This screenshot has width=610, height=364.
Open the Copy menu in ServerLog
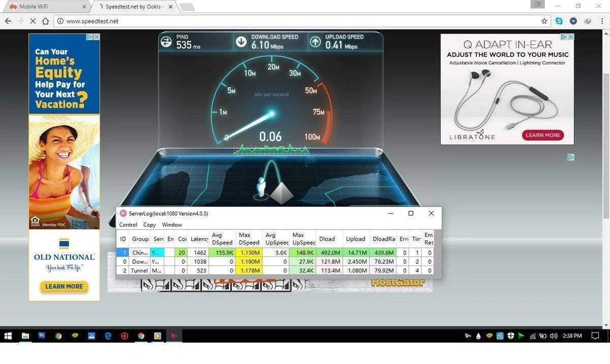149,224
